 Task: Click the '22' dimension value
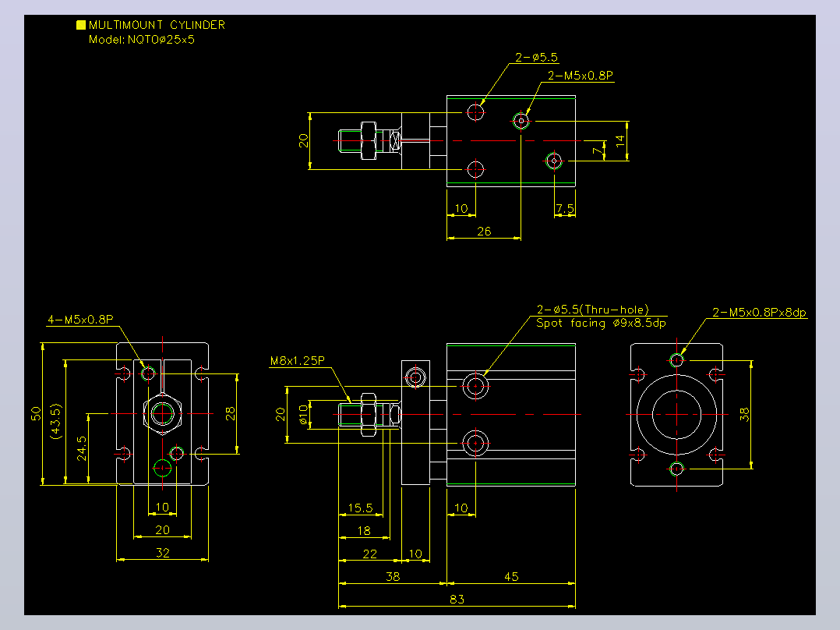tap(369, 554)
